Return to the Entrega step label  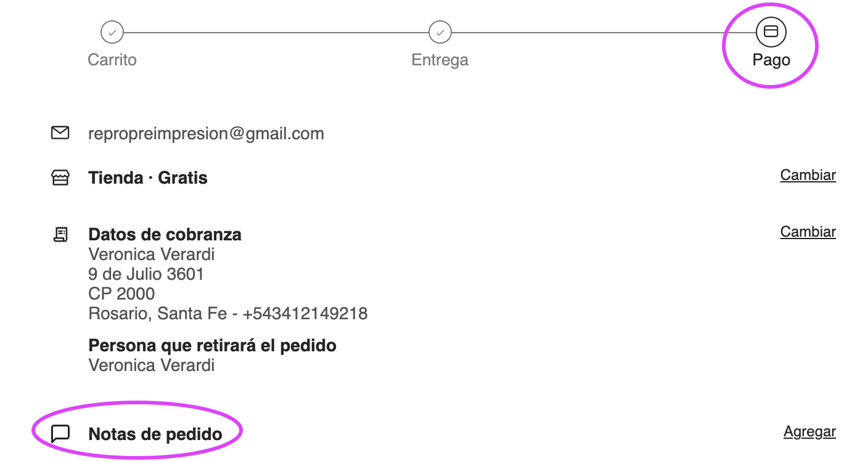tap(440, 60)
